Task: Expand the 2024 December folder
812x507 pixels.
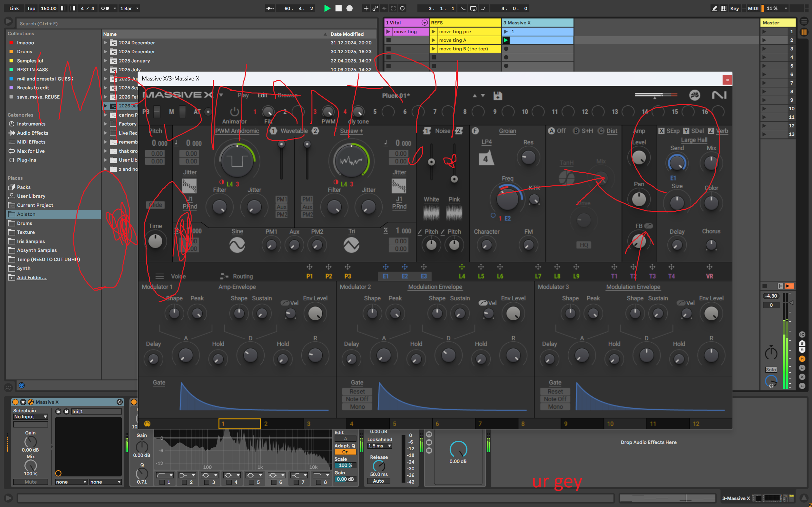Action: click(x=105, y=42)
